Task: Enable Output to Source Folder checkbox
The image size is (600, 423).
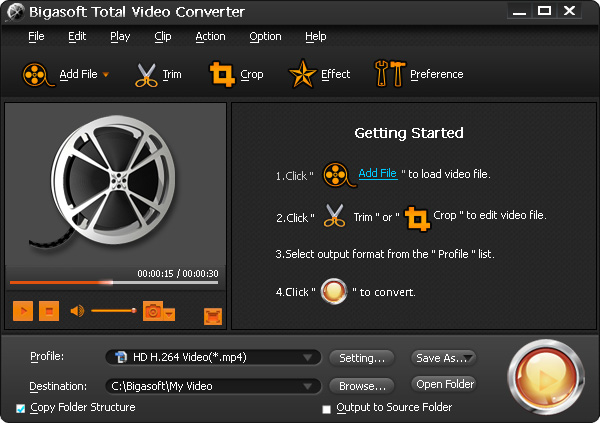Action: [x=326, y=409]
